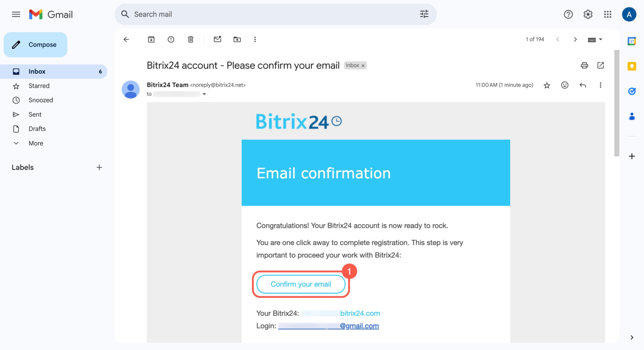Open more options for this message
Image resolution: width=644 pixels, height=350 pixels.
[600, 85]
